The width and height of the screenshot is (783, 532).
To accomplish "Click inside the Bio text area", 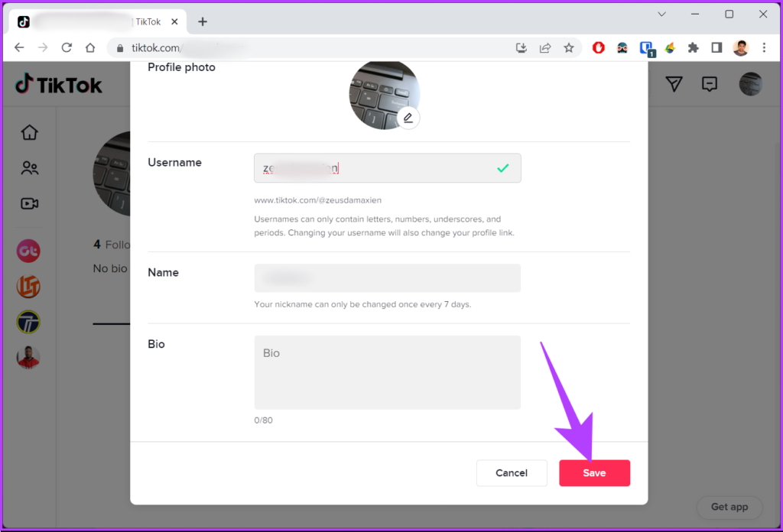I will click(x=387, y=372).
